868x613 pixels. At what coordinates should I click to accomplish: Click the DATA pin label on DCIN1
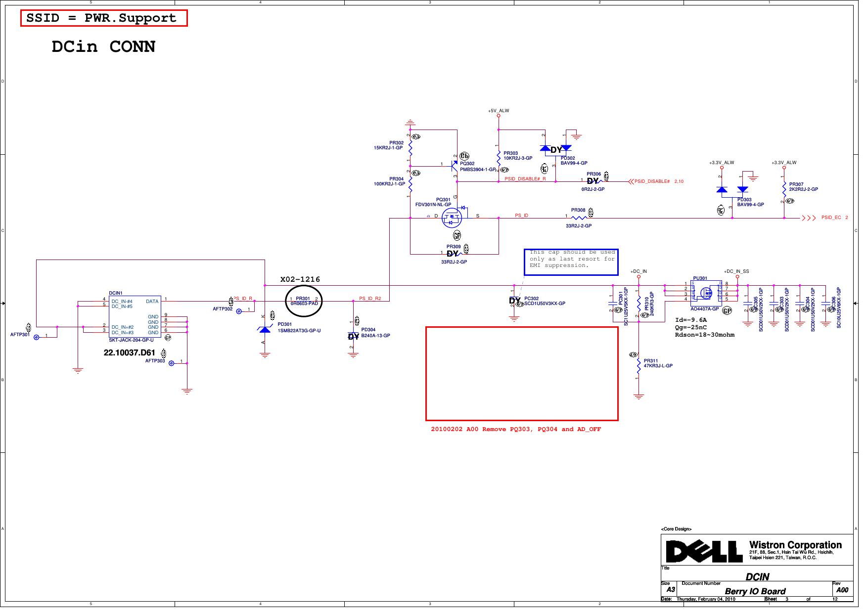[x=152, y=302]
